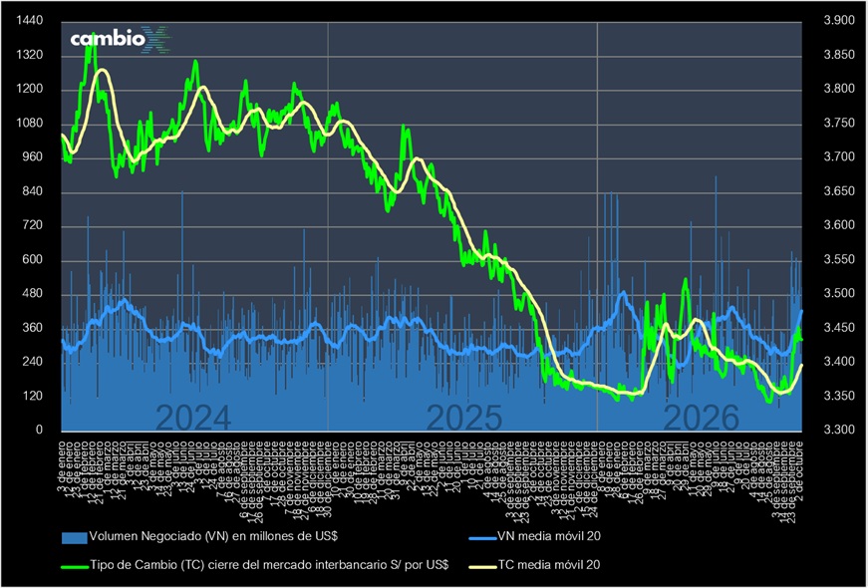This screenshot has height=588, width=868.
Task: Select the Tipo de Cambio (TC) legend label
Action: tap(268, 565)
